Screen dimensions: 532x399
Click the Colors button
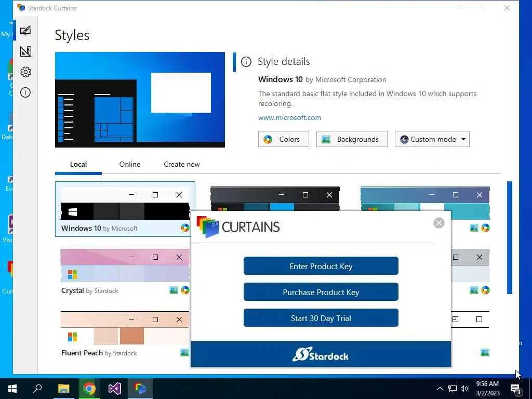pos(283,139)
